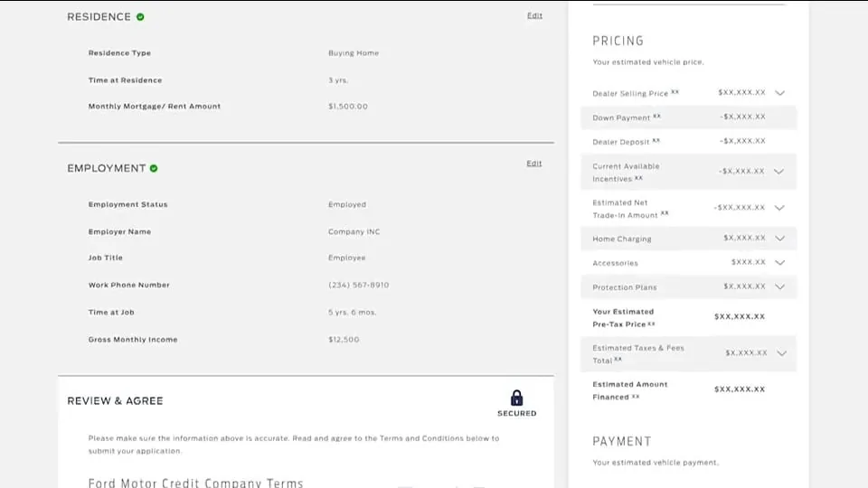Select the Work Phone Number value
The height and width of the screenshot is (488, 868).
coord(358,285)
